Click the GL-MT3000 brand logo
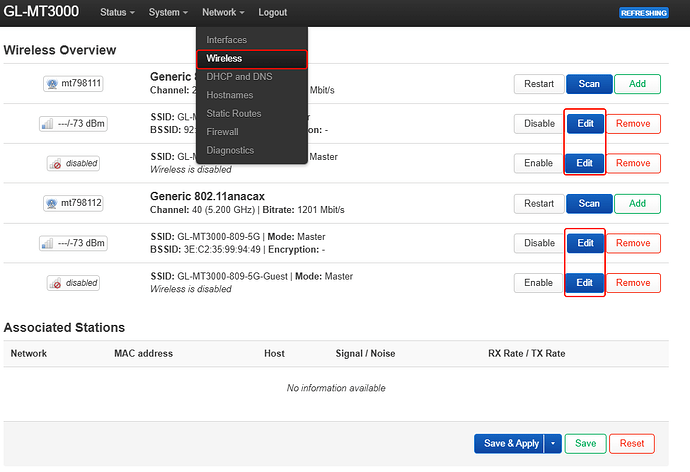The image size is (690, 472). [41, 12]
